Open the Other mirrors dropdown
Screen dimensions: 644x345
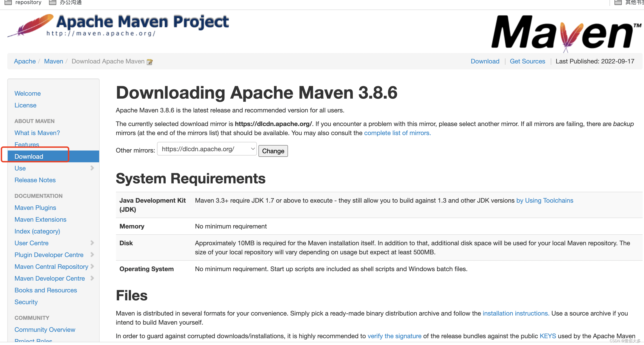[x=207, y=149]
